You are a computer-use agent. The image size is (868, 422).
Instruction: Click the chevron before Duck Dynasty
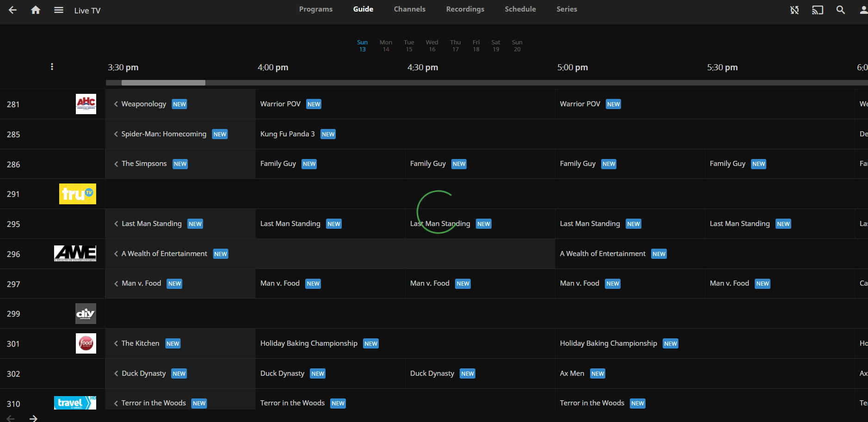coord(116,373)
